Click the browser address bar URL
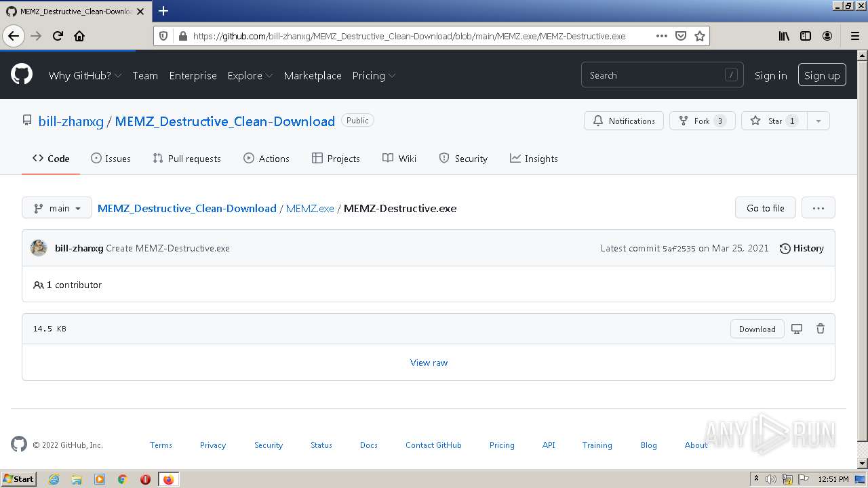The image size is (868, 488). (410, 36)
